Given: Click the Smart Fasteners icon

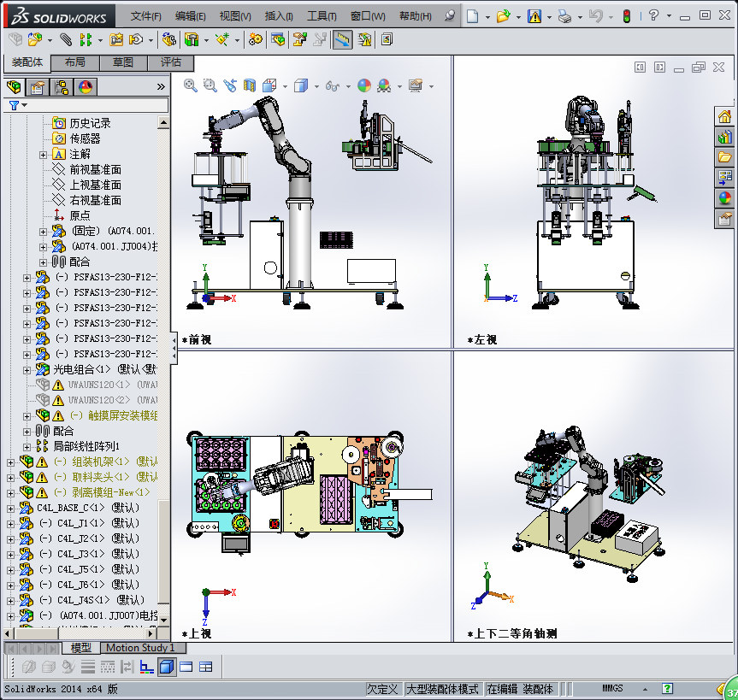Looking at the screenshot, I should coord(115,39).
